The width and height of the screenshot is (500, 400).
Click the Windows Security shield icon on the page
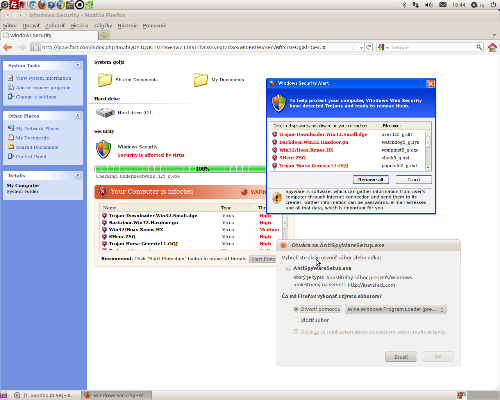point(104,149)
